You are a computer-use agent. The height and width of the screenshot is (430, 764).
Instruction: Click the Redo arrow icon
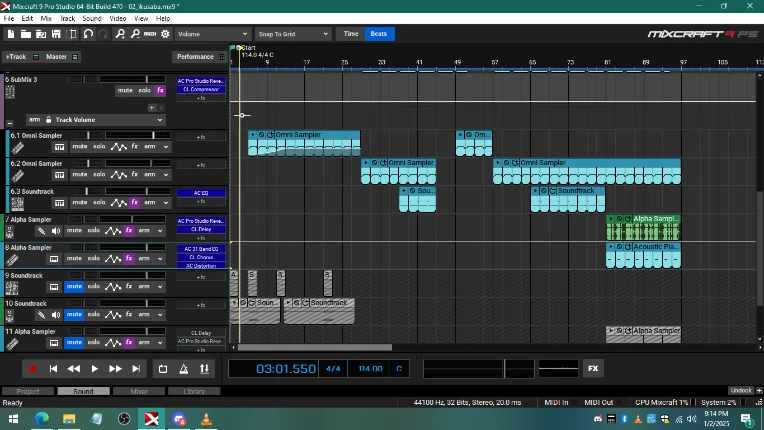103,34
